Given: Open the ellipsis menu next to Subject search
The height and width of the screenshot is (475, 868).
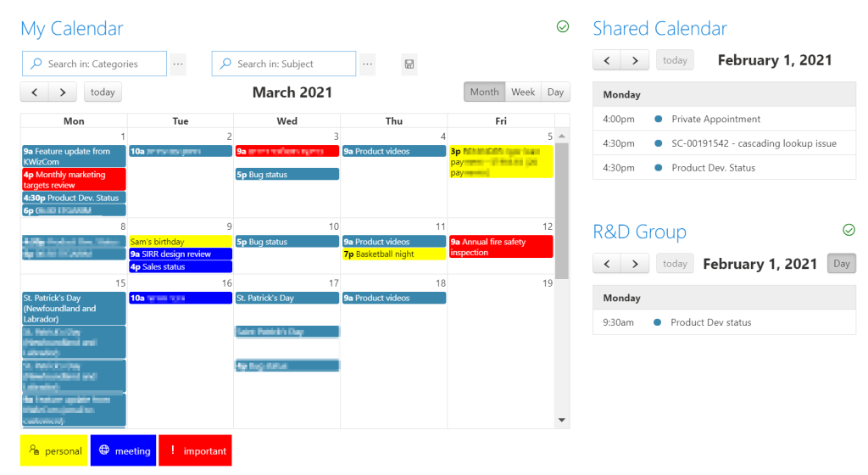Looking at the screenshot, I should pyautogui.click(x=368, y=64).
